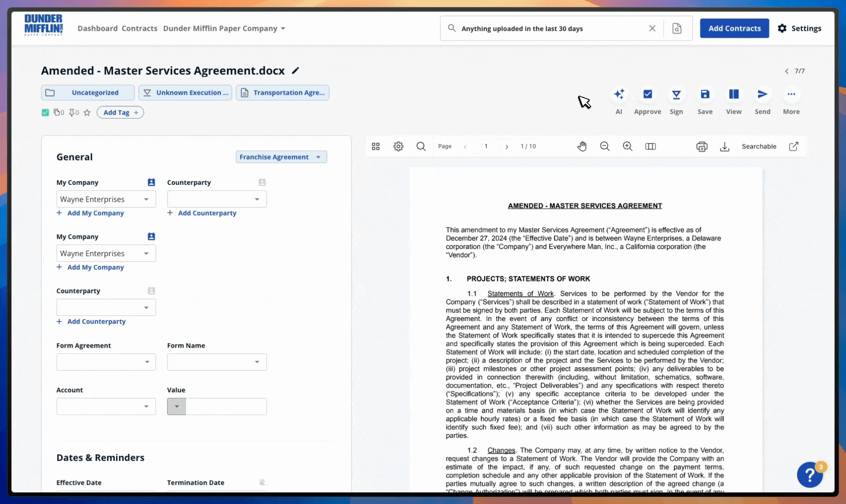Select the hand pan tool
This screenshot has height=504, width=846.
coord(582,147)
